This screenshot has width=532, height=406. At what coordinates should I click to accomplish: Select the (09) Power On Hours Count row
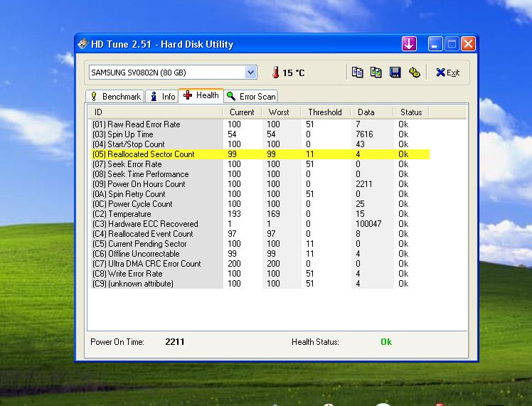coord(260,184)
